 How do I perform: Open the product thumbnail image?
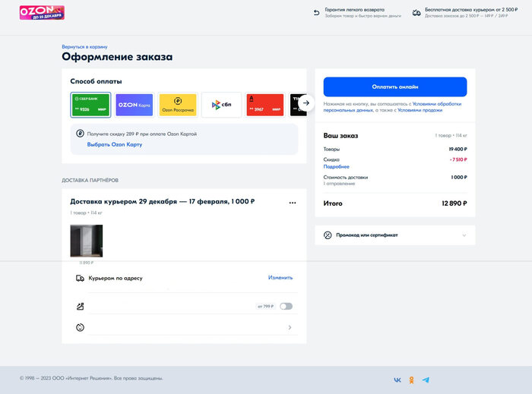86,241
